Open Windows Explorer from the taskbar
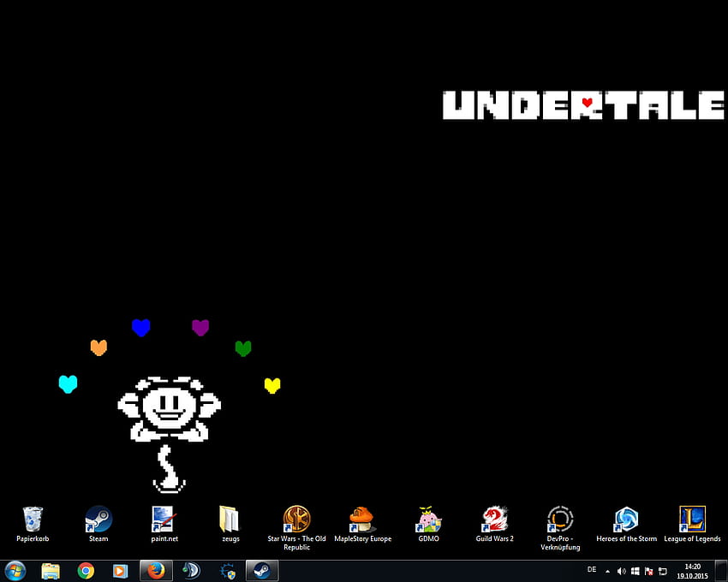728x582 pixels. (51, 571)
